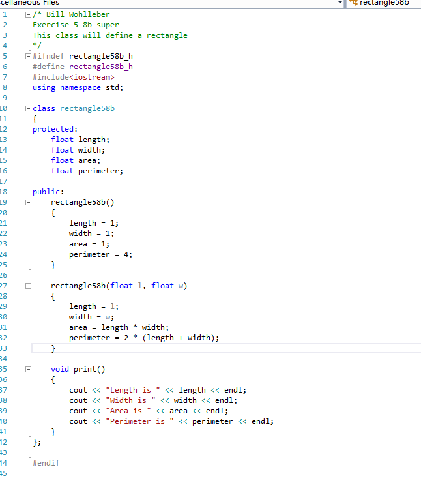The height and width of the screenshot is (504, 421).
Task: Click the "Width is " string literal
Action: click(x=130, y=400)
